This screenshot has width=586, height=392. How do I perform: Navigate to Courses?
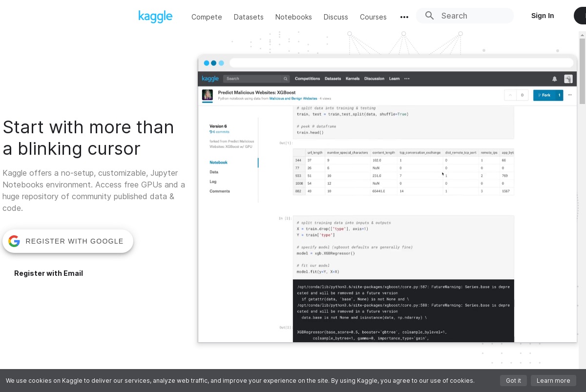coord(373,17)
